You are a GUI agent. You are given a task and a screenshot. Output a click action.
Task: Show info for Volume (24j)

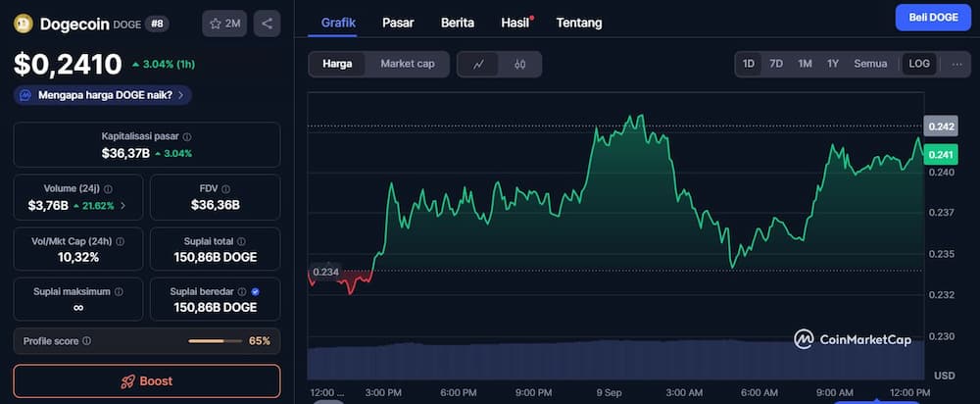pyautogui.click(x=108, y=188)
